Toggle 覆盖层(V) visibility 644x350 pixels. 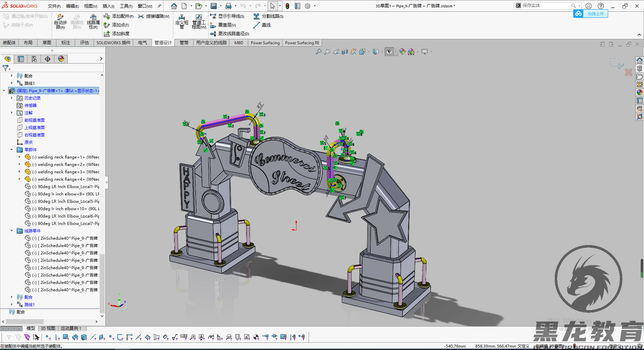[224, 25]
